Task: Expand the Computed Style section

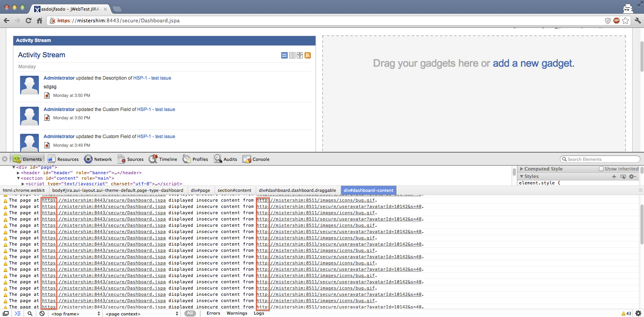Action: coord(522,169)
